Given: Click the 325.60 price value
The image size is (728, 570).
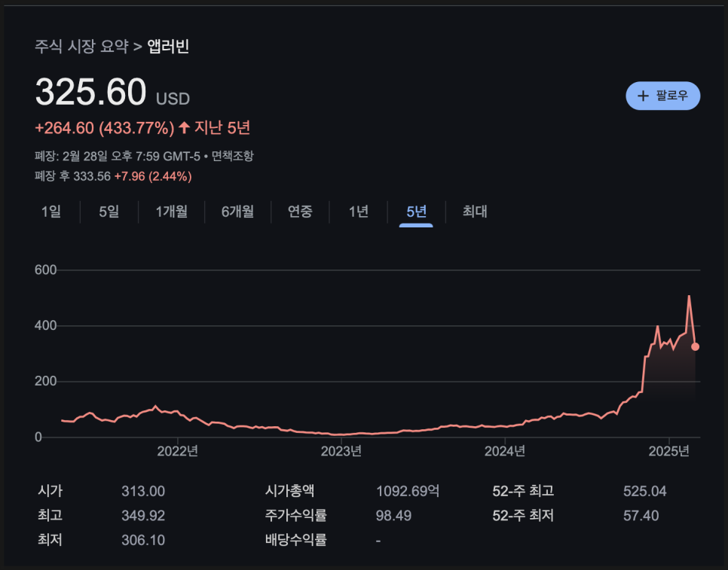Looking at the screenshot, I should click(x=91, y=91).
